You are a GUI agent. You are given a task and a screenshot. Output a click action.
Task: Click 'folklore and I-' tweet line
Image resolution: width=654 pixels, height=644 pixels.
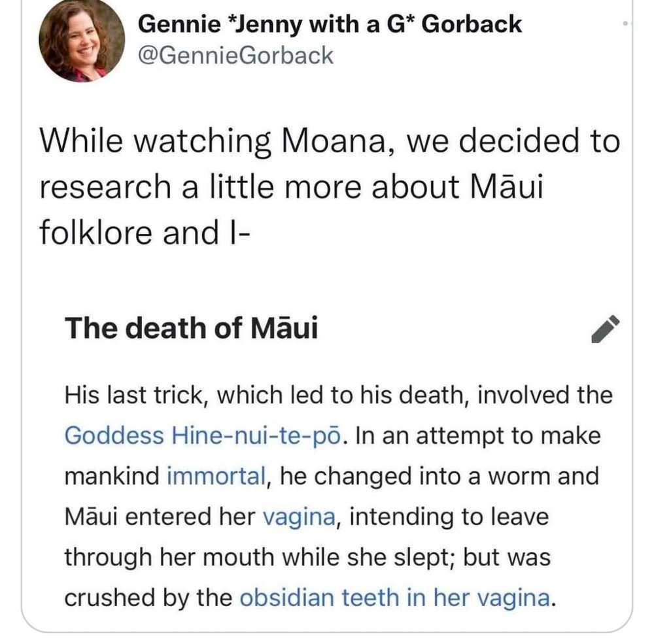click(143, 231)
